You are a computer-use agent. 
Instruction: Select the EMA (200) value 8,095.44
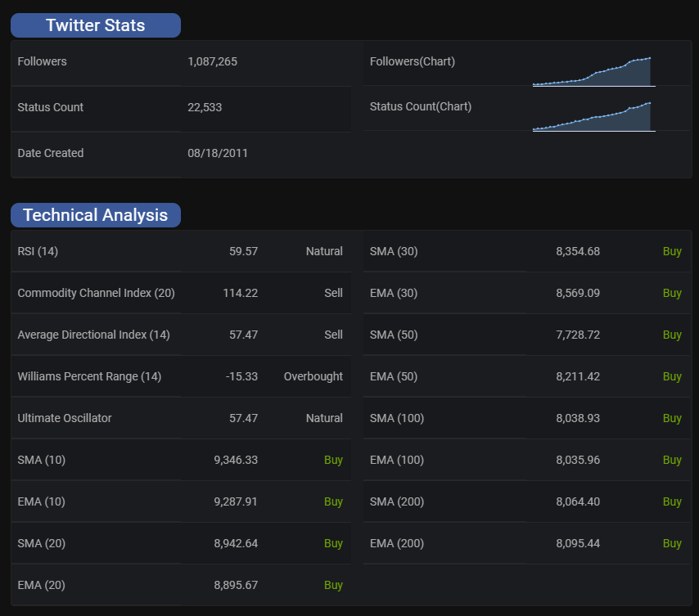click(x=578, y=544)
